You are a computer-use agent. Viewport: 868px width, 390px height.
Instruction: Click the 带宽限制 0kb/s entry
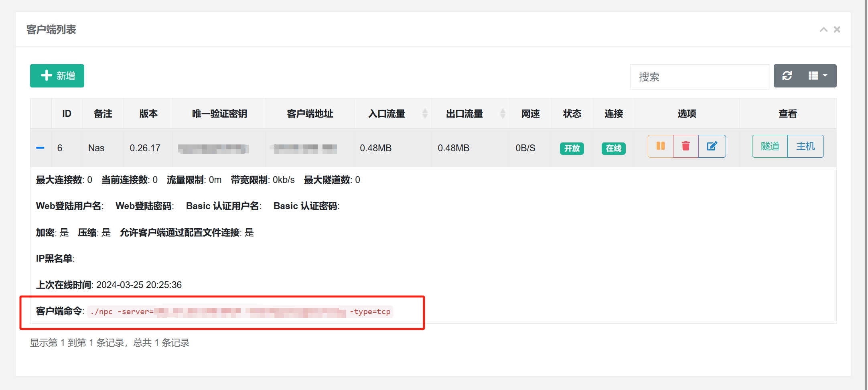pyautogui.click(x=263, y=180)
